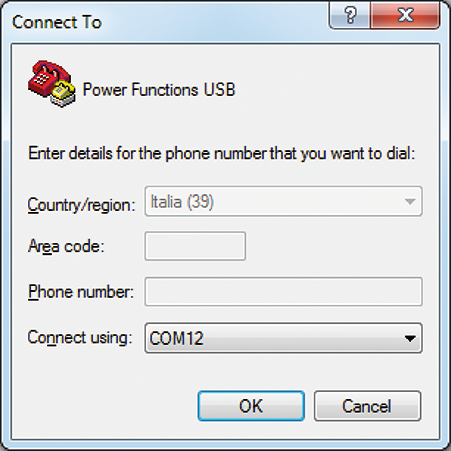451x451 pixels.
Task: Click the phone number instruction text
Action: [222, 154]
